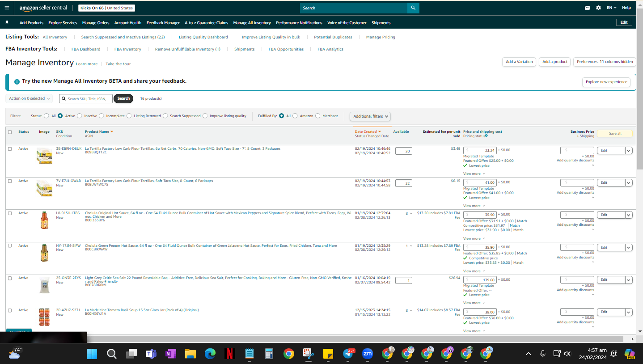The width and height of the screenshot is (643, 364).
Task: Open the settings gear icon
Action: coord(599,8)
